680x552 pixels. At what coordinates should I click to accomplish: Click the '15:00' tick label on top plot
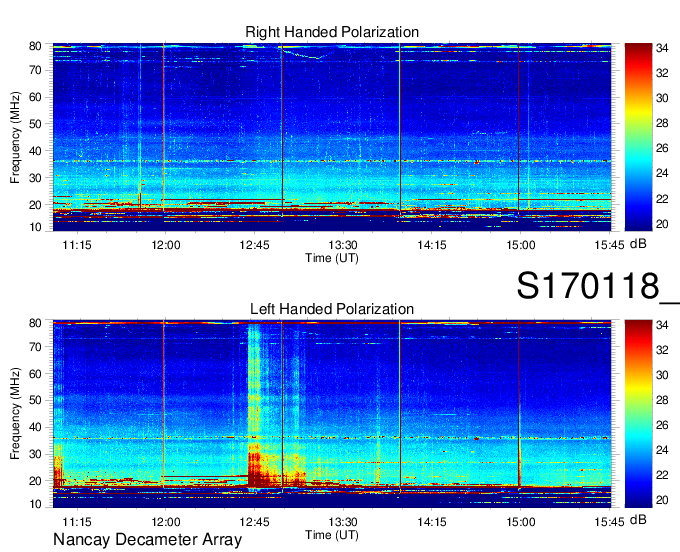(521, 245)
